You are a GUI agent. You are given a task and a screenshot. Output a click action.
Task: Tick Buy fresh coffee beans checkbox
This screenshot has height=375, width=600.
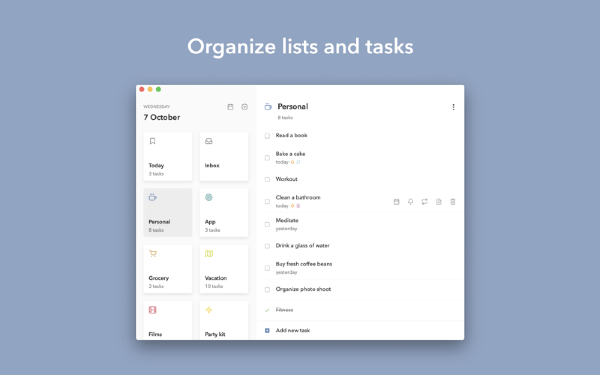[x=267, y=268]
